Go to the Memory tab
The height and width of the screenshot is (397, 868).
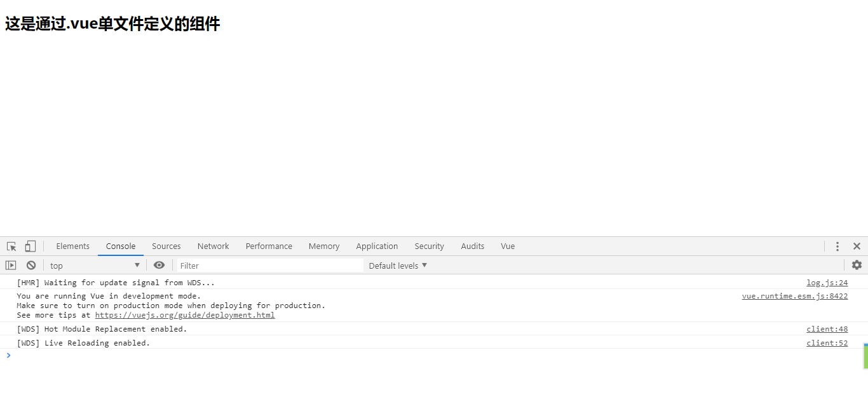point(324,246)
